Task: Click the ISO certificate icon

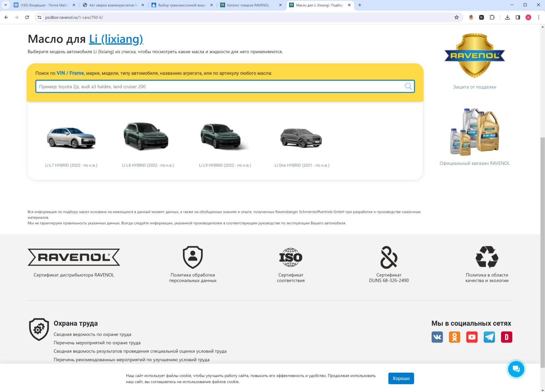Action: coord(291,257)
